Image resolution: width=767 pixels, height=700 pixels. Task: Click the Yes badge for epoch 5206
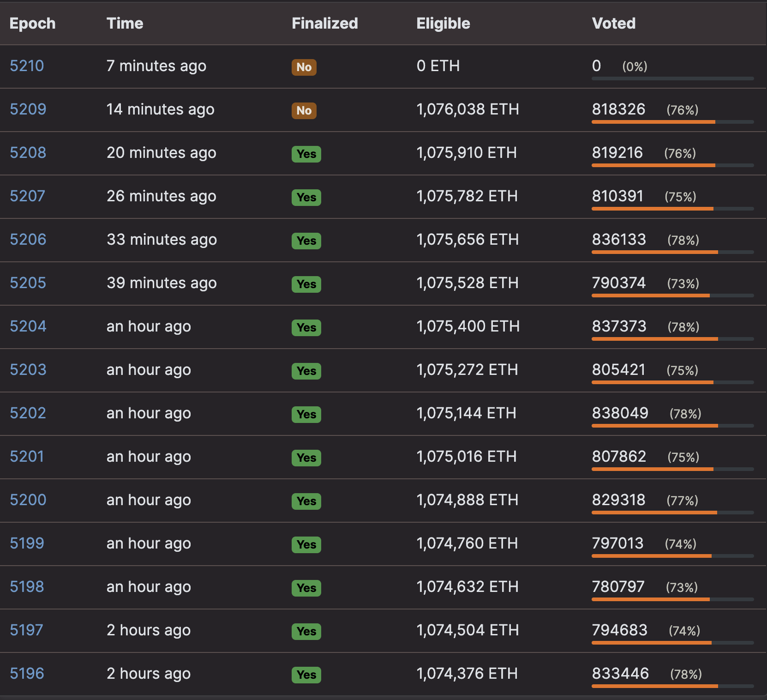[x=306, y=241]
